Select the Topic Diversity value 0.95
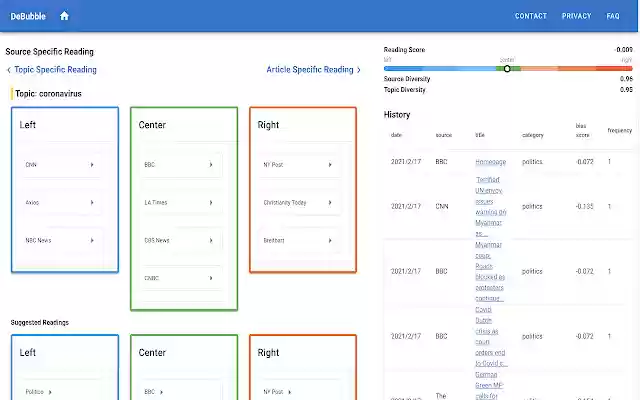The image size is (640, 400). pyautogui.click(x=626, y=89)
